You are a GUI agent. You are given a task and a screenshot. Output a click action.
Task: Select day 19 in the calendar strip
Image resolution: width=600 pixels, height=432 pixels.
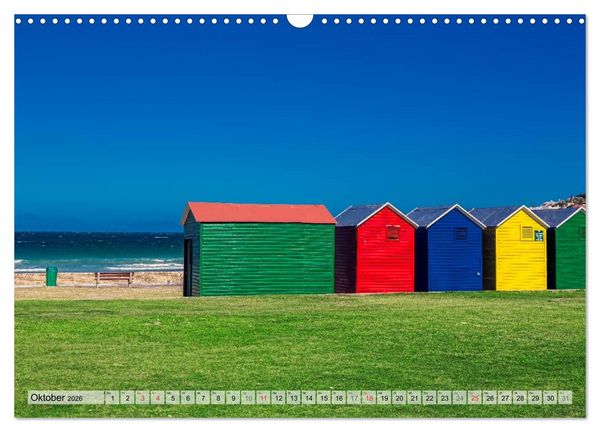(x=384, y=398)
